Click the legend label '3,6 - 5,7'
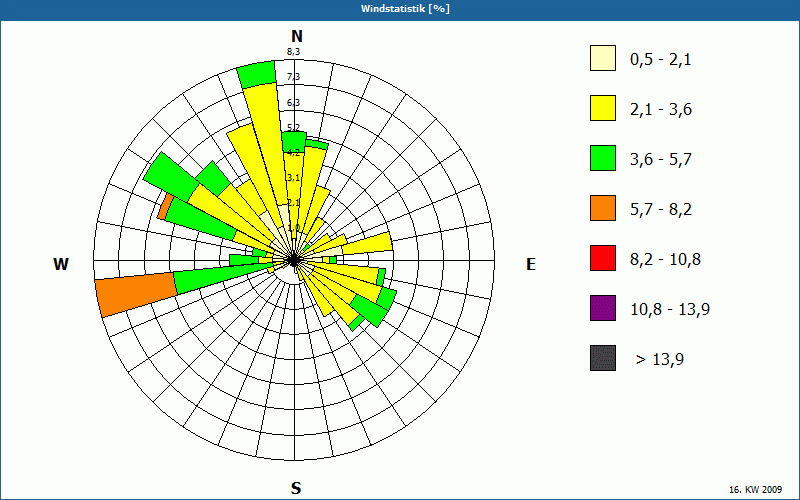The image size is (800, 500). pos(661,160)
